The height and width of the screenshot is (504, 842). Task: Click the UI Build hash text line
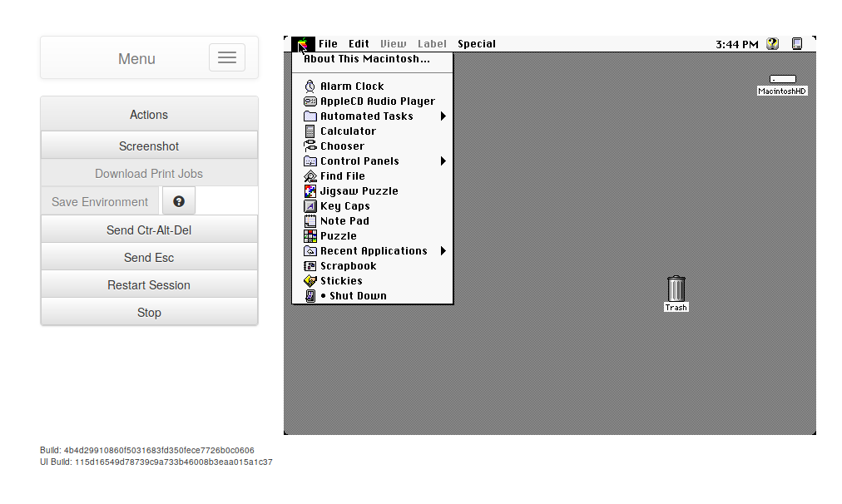coord(156,462)
